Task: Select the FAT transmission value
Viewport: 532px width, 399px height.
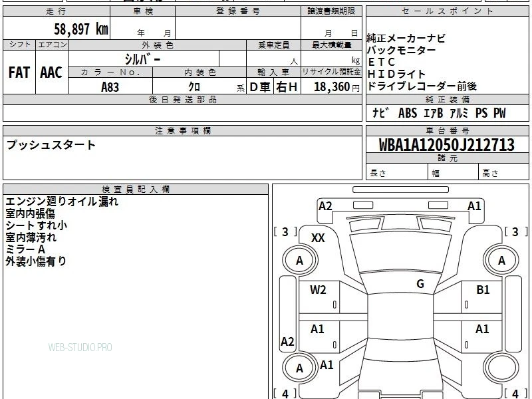Action: coord(19,72)
